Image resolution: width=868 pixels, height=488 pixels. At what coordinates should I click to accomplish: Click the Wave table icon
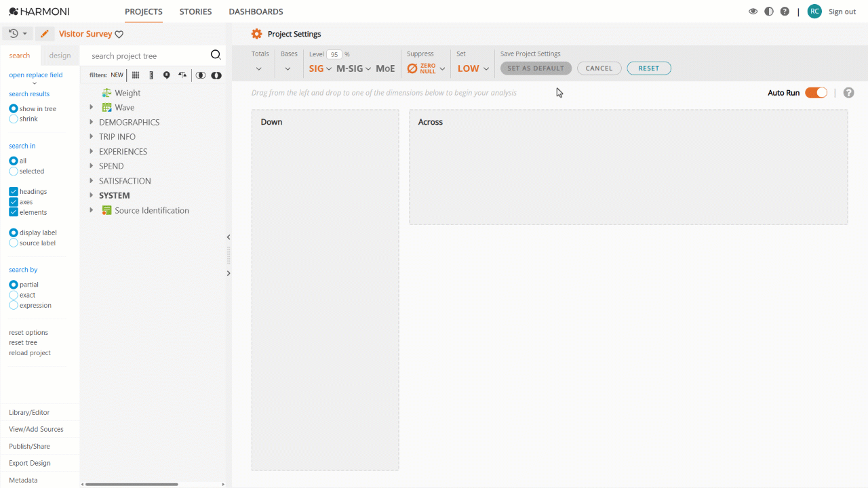click(106, 107)
